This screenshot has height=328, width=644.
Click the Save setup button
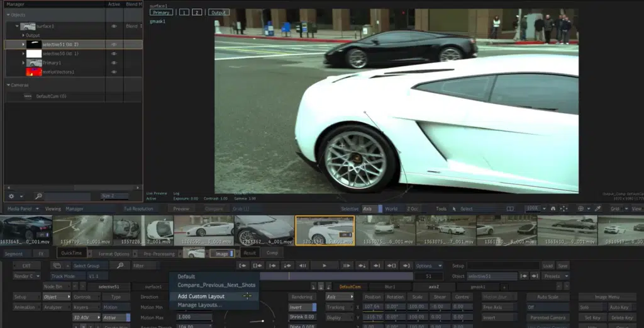(x=563, y=266)
